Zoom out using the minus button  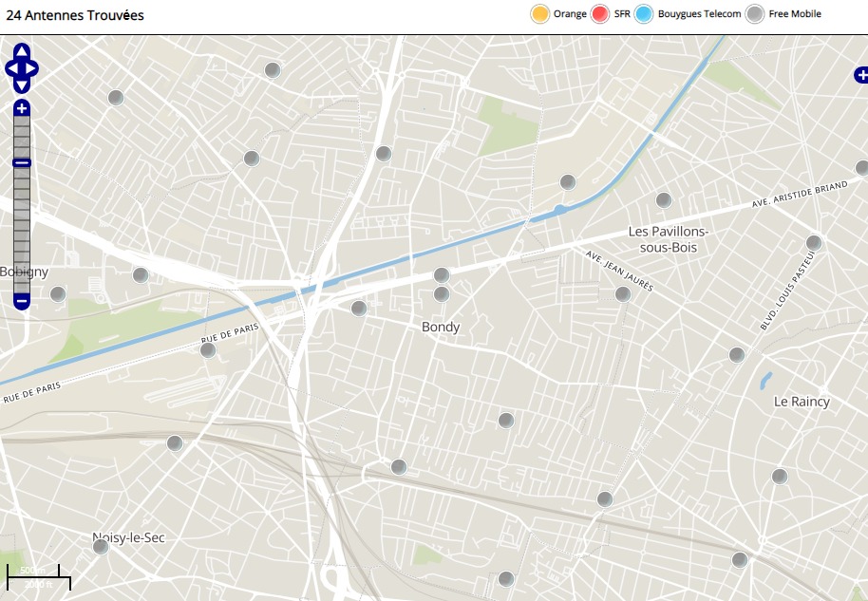pyautogui.click(x=22, y=301)
